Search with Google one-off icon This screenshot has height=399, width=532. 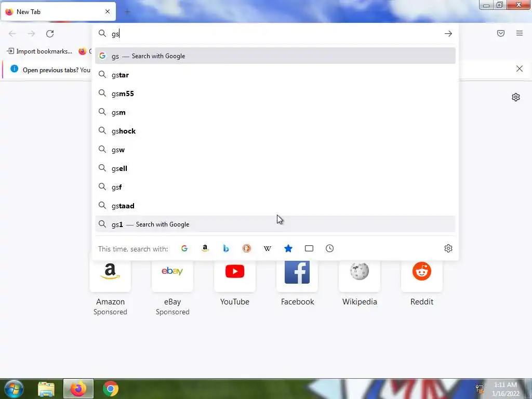click(x=184, y=248)
